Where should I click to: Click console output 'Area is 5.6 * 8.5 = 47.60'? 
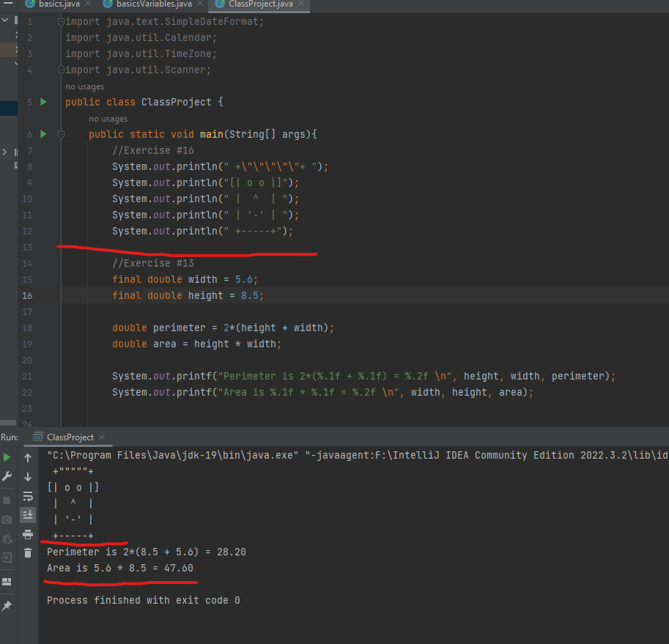[x=120, y=568]
